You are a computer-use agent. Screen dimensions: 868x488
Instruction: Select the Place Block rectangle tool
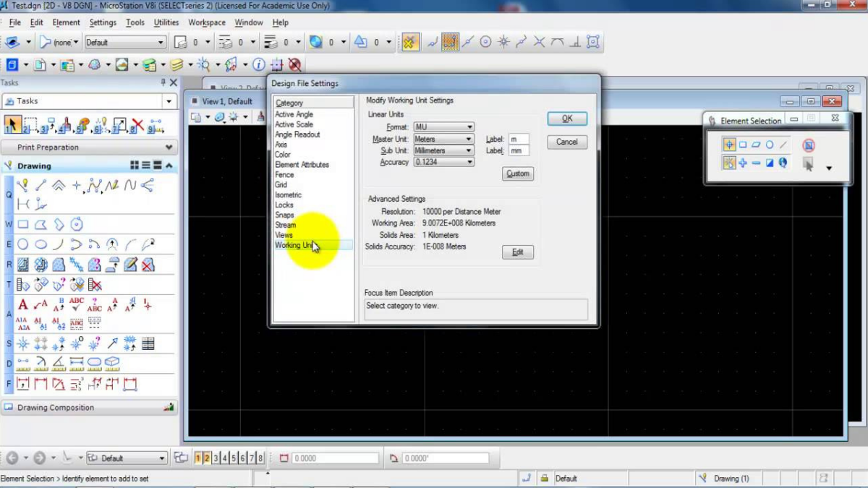coord(23,225)
